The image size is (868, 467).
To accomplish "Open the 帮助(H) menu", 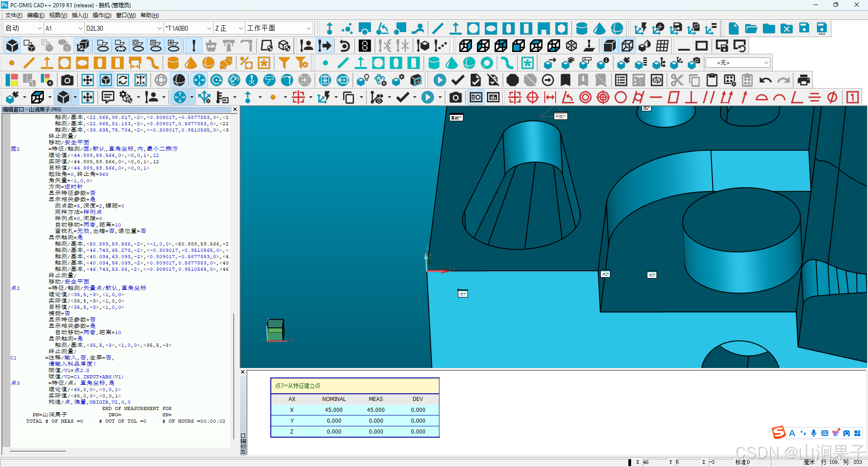I will [150, 15].
